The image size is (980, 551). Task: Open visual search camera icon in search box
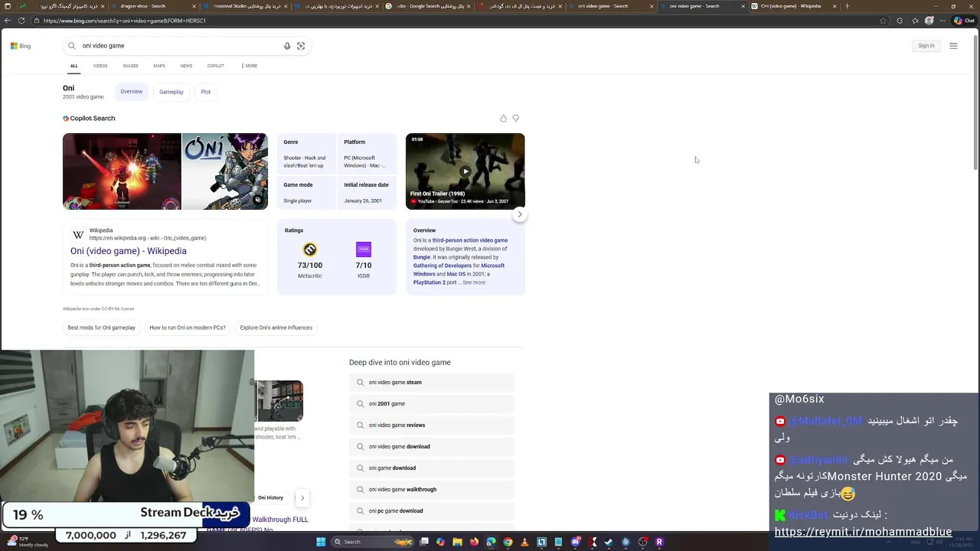point(301,46)
